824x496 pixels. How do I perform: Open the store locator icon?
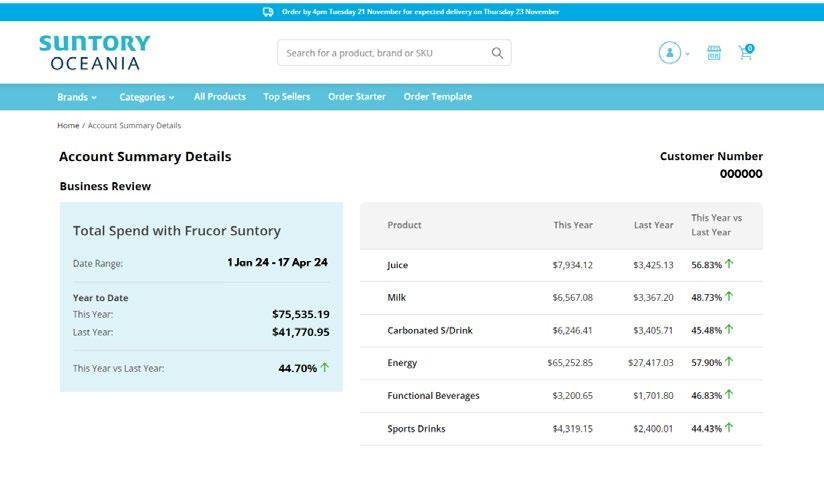pyautogui.click(x=714, y=53)
